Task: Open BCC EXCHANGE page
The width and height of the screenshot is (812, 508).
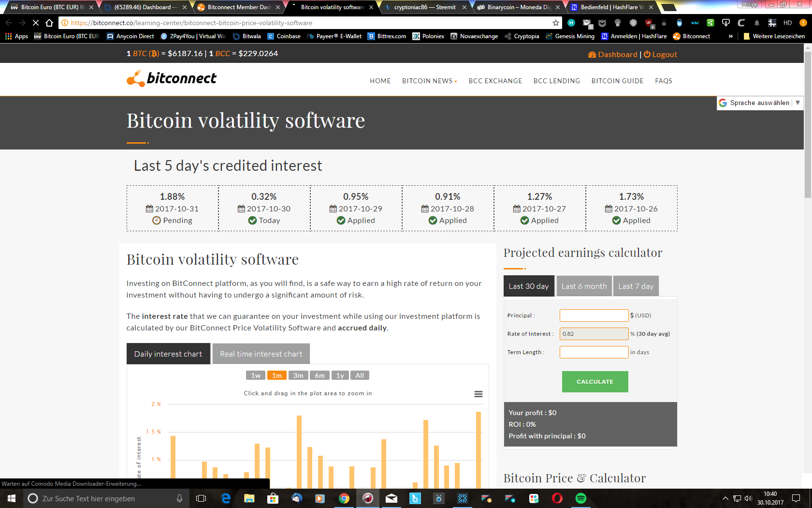Action: tap(495, 81)
